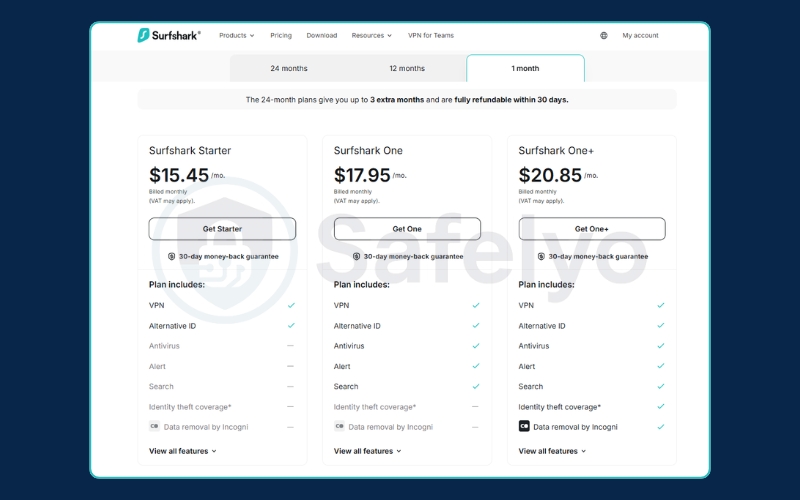Click the Incogni icon in Surfshark One card
The width and height of the screenshot is (800, 500).
click(339, 426)
